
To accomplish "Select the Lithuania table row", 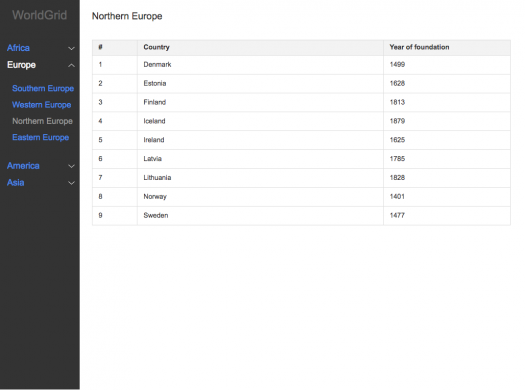I will click(x=301, y=178).
